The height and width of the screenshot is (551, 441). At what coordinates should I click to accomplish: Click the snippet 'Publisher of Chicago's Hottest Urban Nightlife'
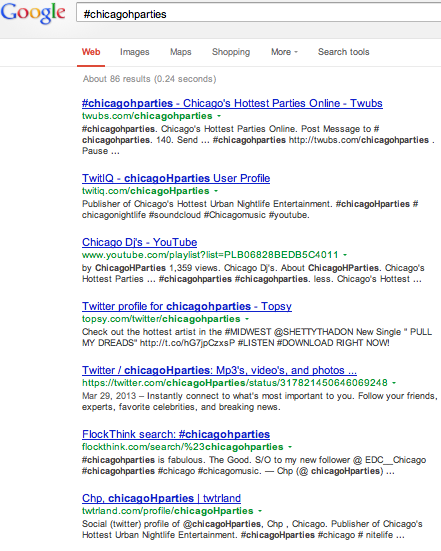coord(250,209)
